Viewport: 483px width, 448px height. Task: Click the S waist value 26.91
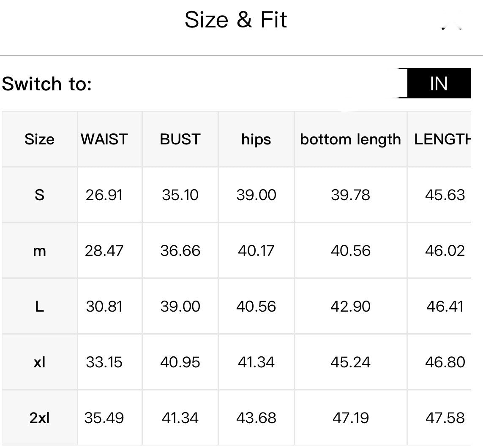tap(104, 195)
